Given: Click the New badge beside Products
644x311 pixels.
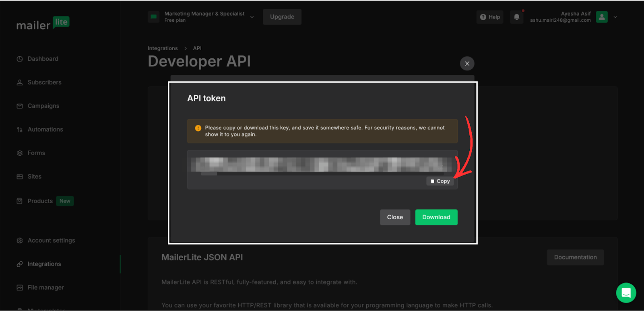Looking at the screenshot, I should (65, 201).
